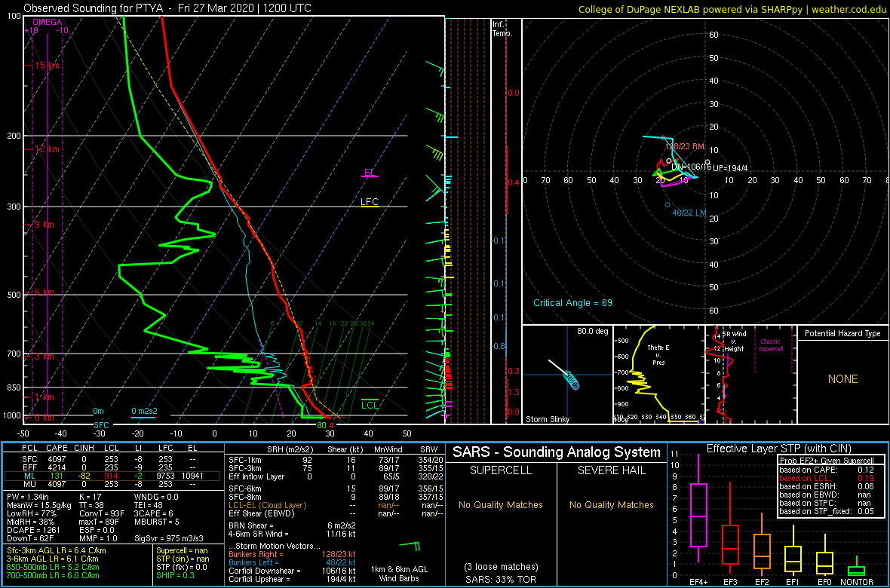Click the "NONE" hazard type value

point(842,379)
